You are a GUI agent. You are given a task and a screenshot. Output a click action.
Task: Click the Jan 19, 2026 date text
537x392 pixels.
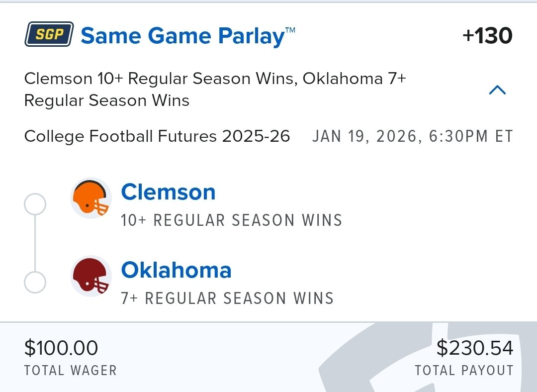412,136
